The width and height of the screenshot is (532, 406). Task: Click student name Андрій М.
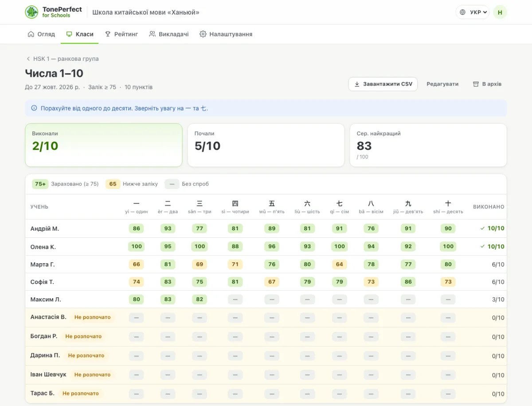click(x=45, y=229)
